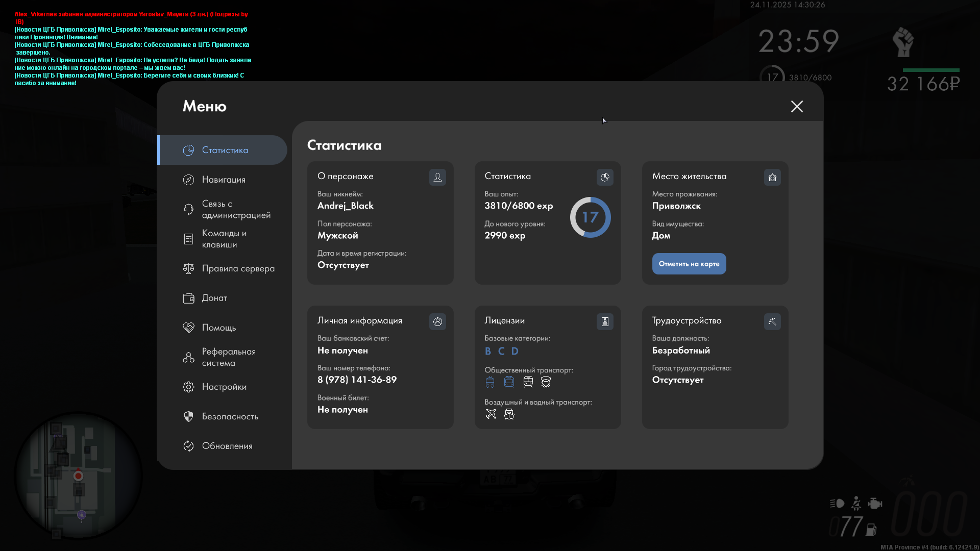Viewport: 980px width, 551px height.
Task: Select Настройки in the side menu
Action: click(224, 387)
